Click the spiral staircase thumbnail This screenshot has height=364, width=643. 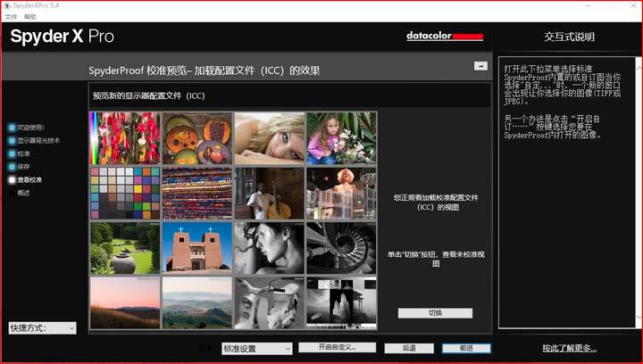[x=341, y=248]
